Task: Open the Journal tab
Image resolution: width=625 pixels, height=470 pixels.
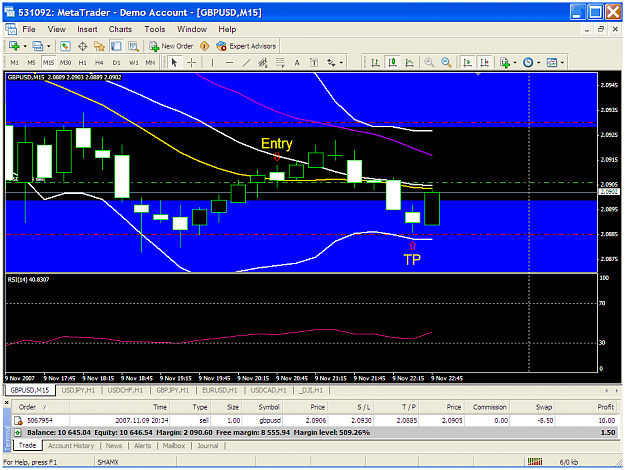Action: pos(208,446)
